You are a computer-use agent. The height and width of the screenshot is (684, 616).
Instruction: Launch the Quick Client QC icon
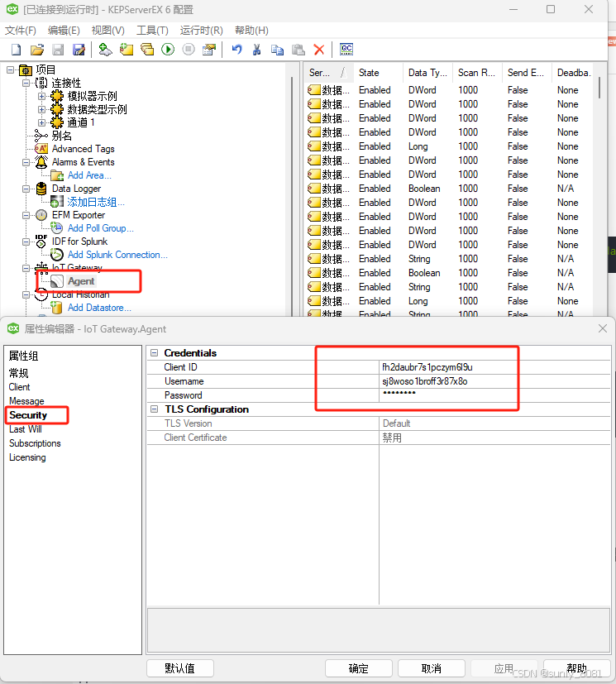pos(346,50)
